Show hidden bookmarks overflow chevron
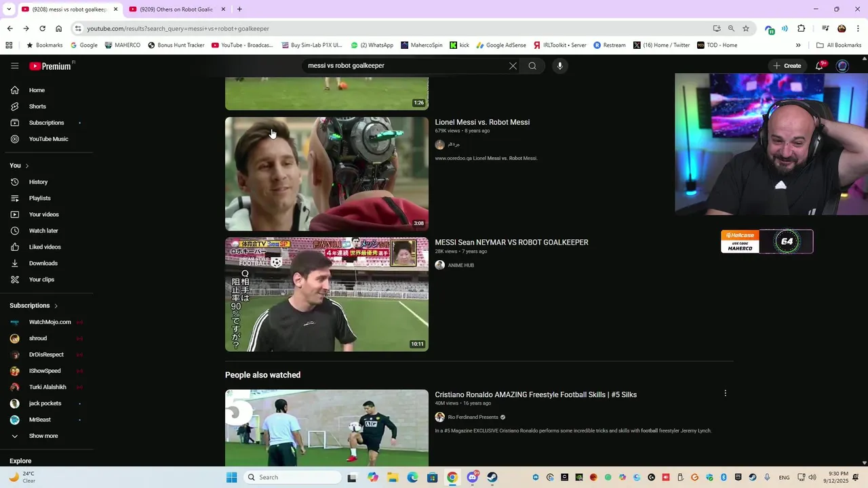This screenshot has width=868, height=488. tap(798, 45)
